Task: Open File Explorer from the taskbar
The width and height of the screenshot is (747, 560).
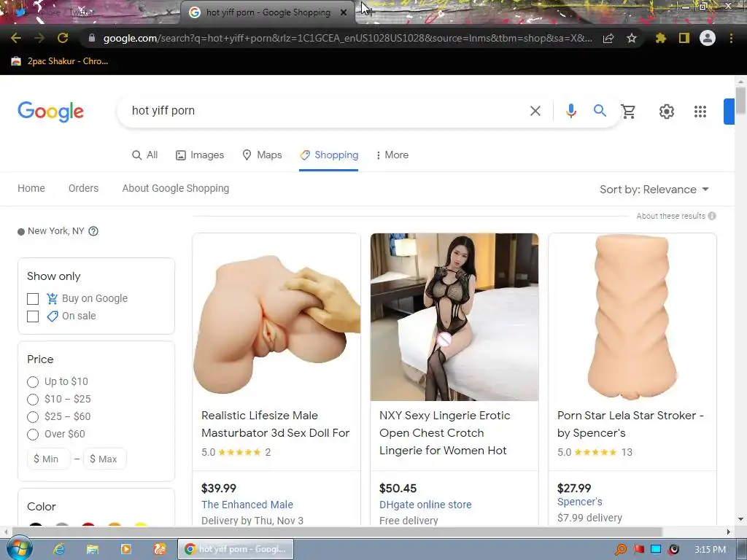Action: pyautogui.click(x=93, y=549)
